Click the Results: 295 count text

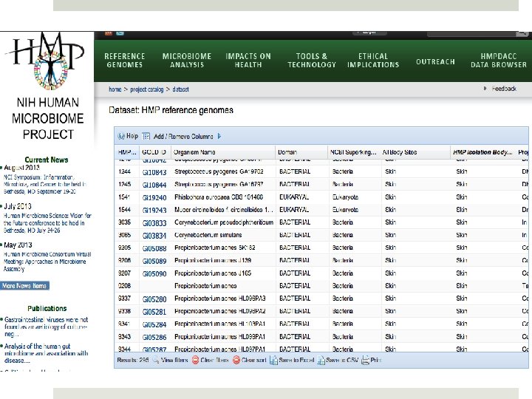pos(133,360)
